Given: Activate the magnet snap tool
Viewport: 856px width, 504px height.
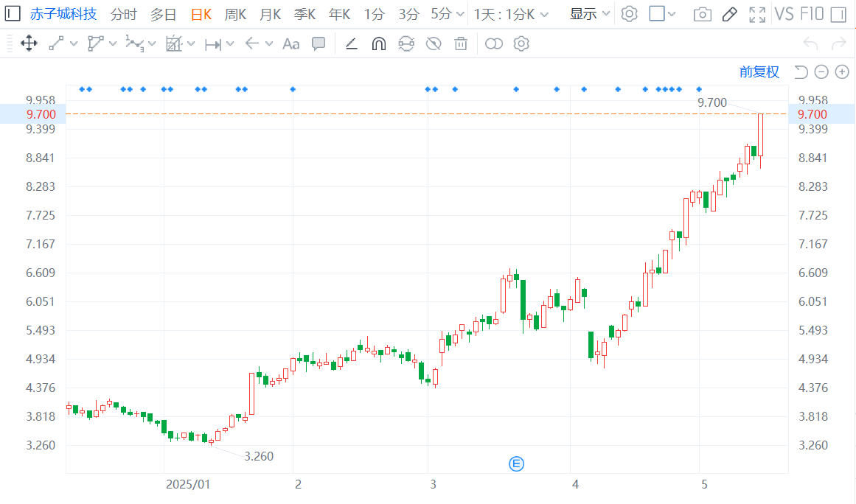Looking at the screenshot, I should pyautogui.click(x=379, y=43).
